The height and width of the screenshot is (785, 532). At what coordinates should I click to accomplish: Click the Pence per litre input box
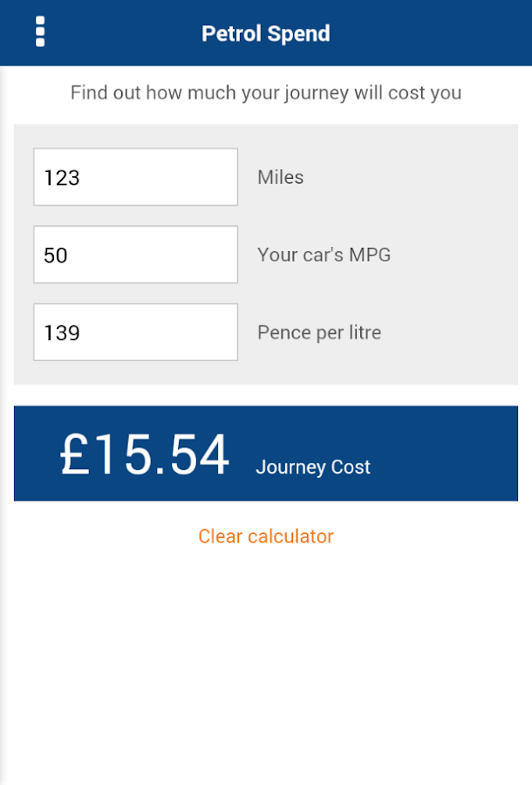(135, 332)
